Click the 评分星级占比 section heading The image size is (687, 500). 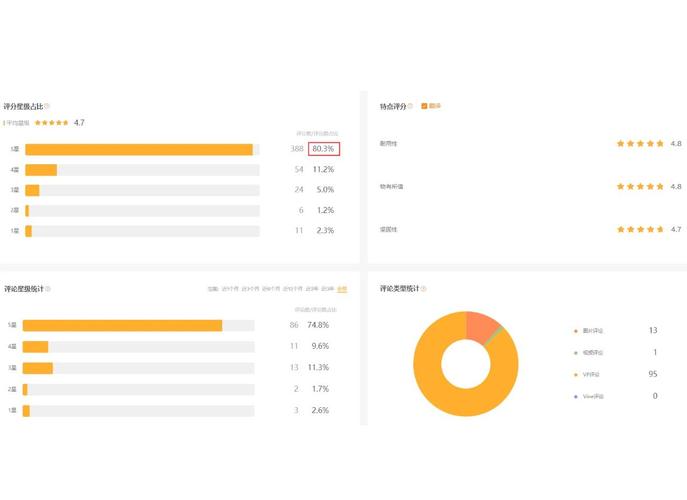point(24,106)
